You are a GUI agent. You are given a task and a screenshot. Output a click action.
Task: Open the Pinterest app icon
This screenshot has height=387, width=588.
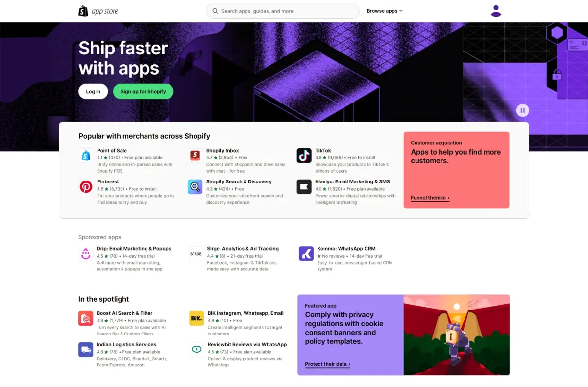pos(86,186)
